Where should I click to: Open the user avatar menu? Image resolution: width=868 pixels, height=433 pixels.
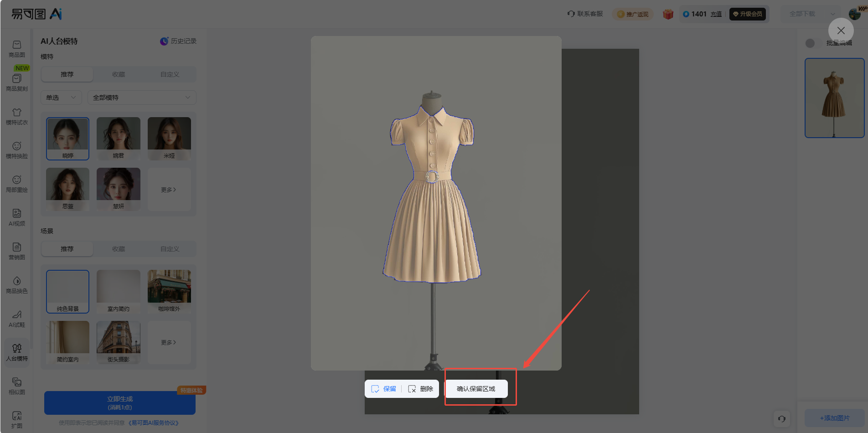856,13
